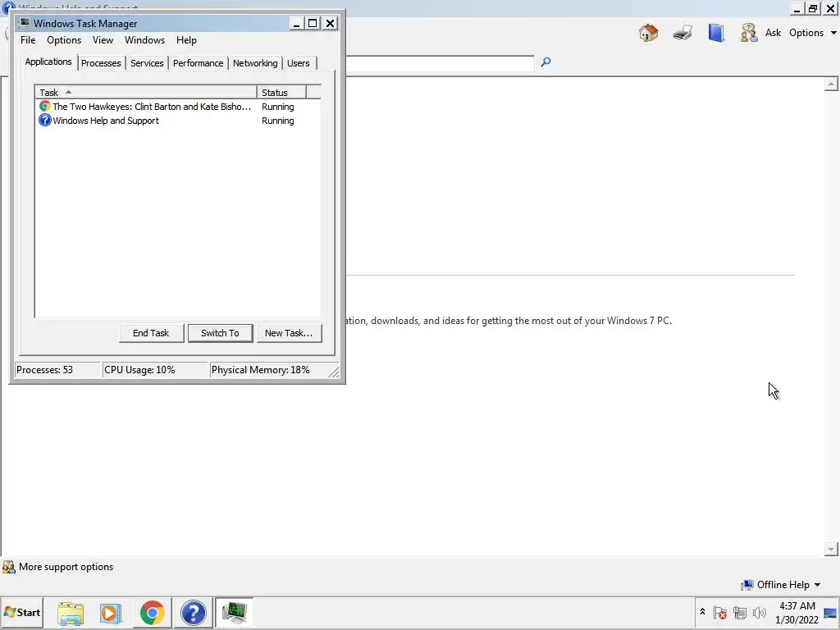Screen dimensions: 840x630
Task: Click network status tray icon
Action: [740, 612]
